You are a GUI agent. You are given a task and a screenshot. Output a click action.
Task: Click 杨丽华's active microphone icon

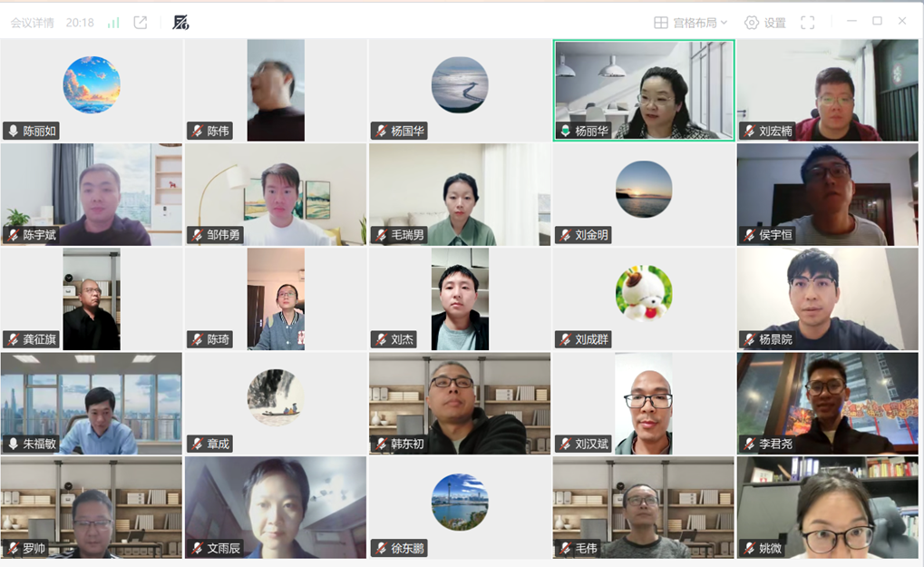pyautogui.click(x=565, y=131)
